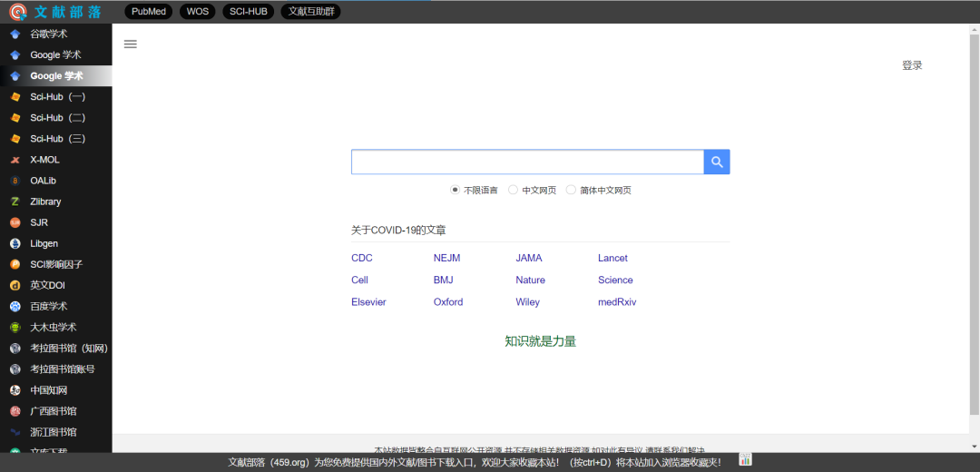980x472 pixels.
Task: Open the NEJM COVID-19 link
Action: click(x=448, y=258)
